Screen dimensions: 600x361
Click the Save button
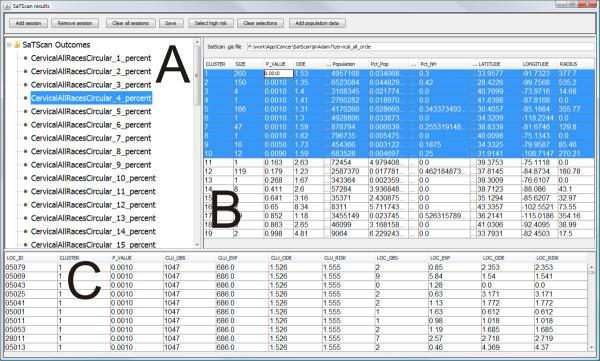point(171,23)
